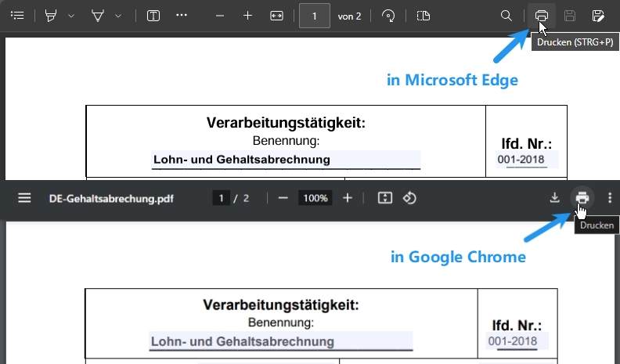The image size is (620, 364).
Task: Select the Edge highlight marker tool
Action: (51, 16)
